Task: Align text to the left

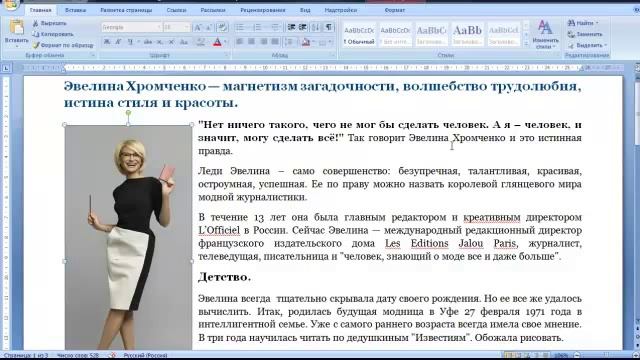Action: (x=240, y=42)
